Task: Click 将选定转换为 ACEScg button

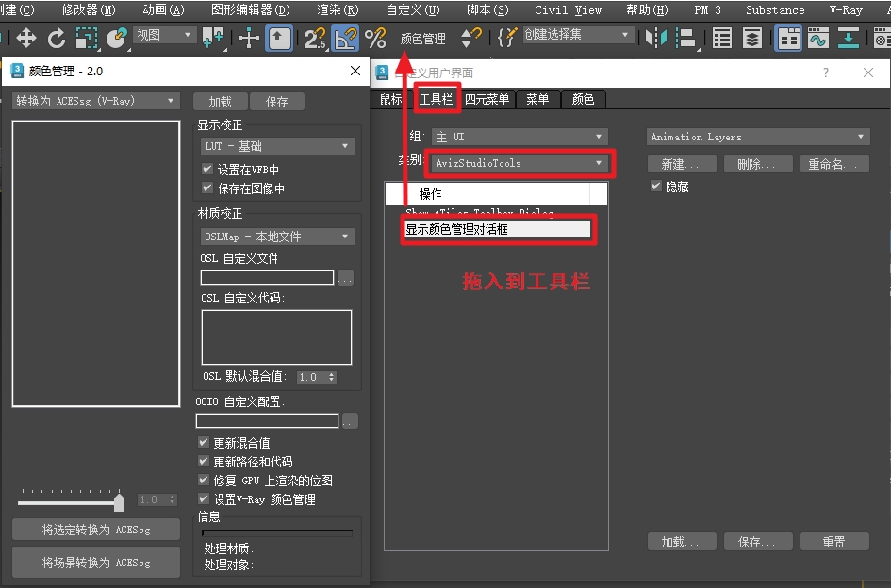Action: [x=96, y=530]
